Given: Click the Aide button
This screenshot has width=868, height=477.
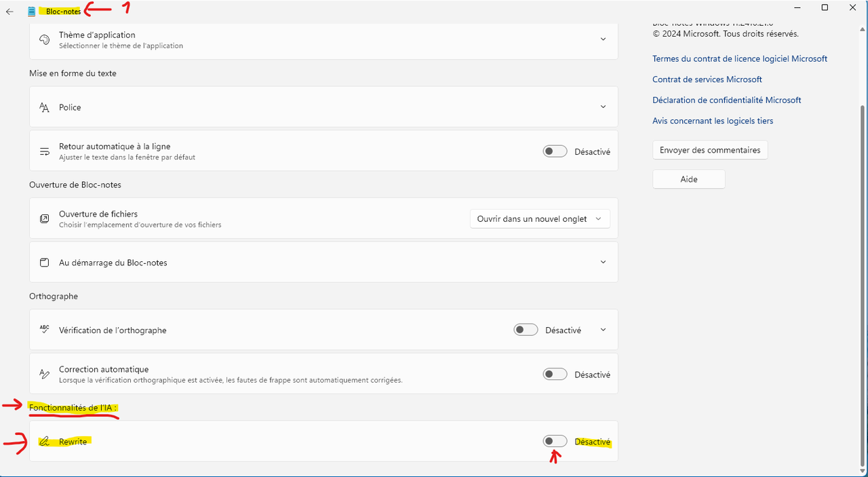Looking at the screenshot, I should click(689, 179).
